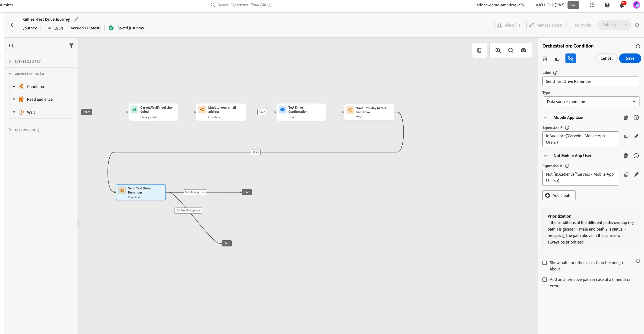Take a canvas screenshot with the camera icon
This screenshot has width=644, height=334.
(523, 50)
